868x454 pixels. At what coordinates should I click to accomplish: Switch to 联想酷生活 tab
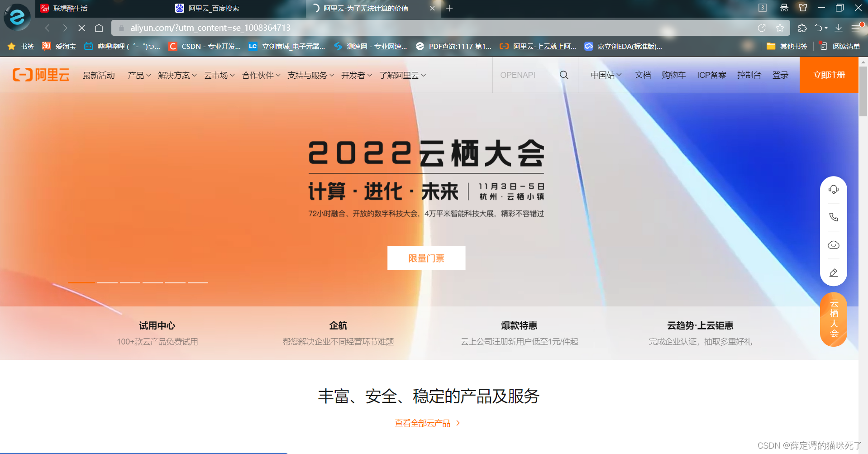click(102, 8)
